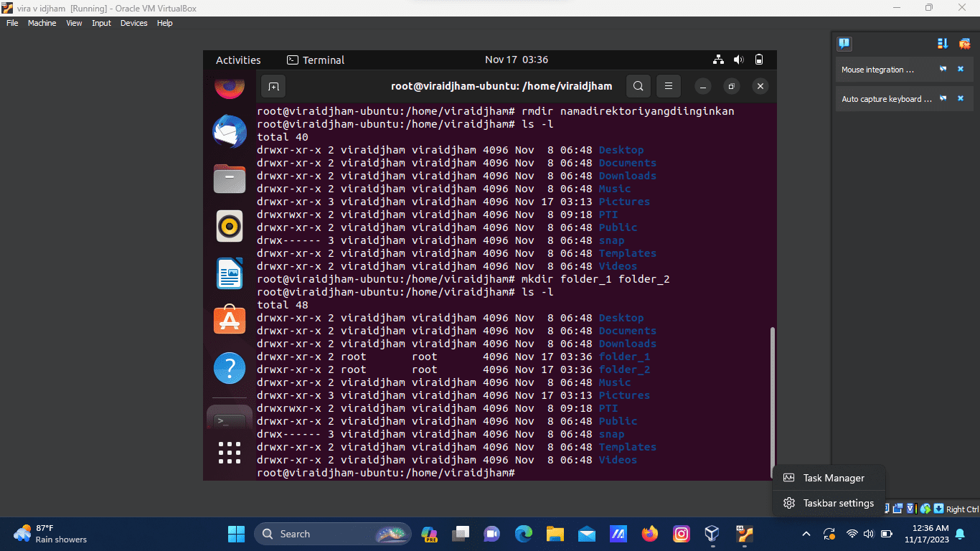Viewport: 980px width, 551px height.
Task: Toggle the VirtualBox notification center icon
Action: (x=844, y=44)
